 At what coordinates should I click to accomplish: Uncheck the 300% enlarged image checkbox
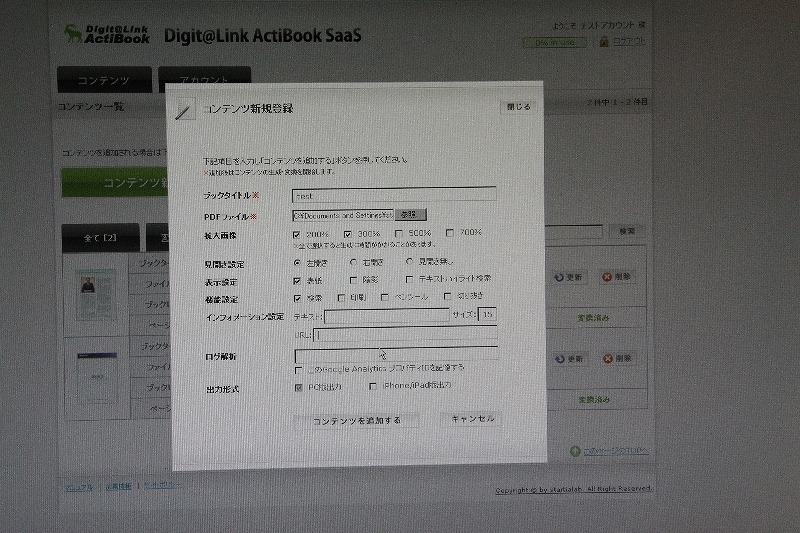(347, 234)
